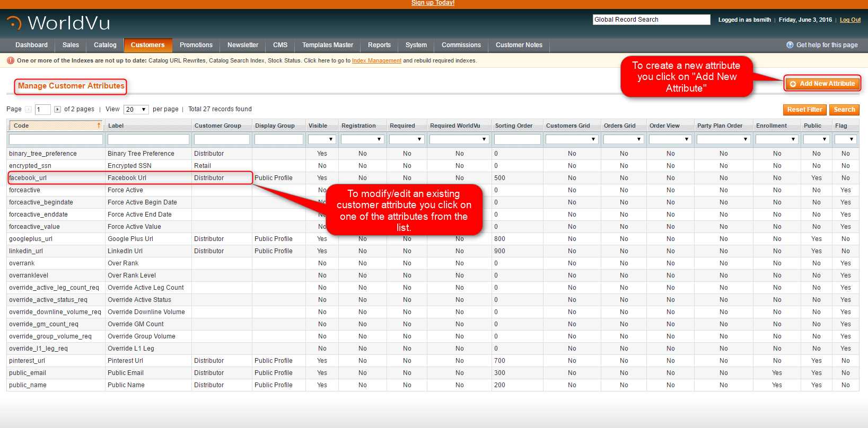Click the sort arrow in Code column
This screenshot has width=868, height=428.
pos(99,126)
